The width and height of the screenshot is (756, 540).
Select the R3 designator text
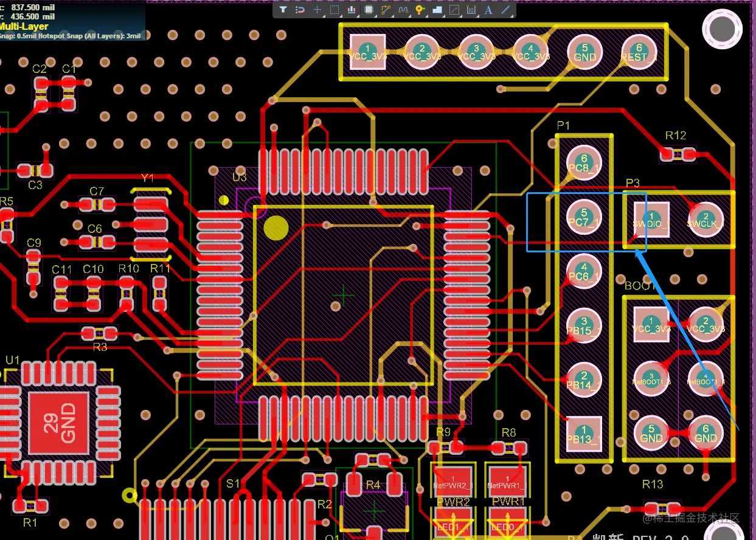point(100,347)
